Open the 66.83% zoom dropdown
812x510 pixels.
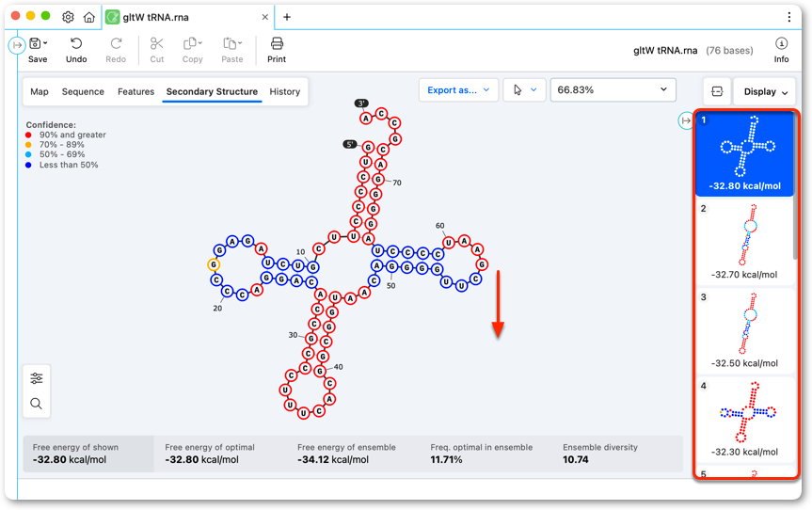click(x=613, y=90)
